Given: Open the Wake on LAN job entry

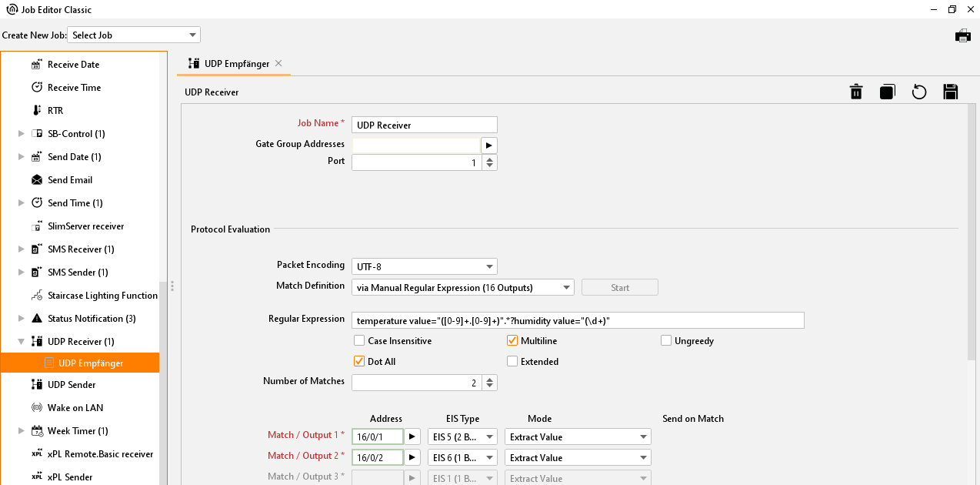Looking at the screenshot, I should [75, 408].
